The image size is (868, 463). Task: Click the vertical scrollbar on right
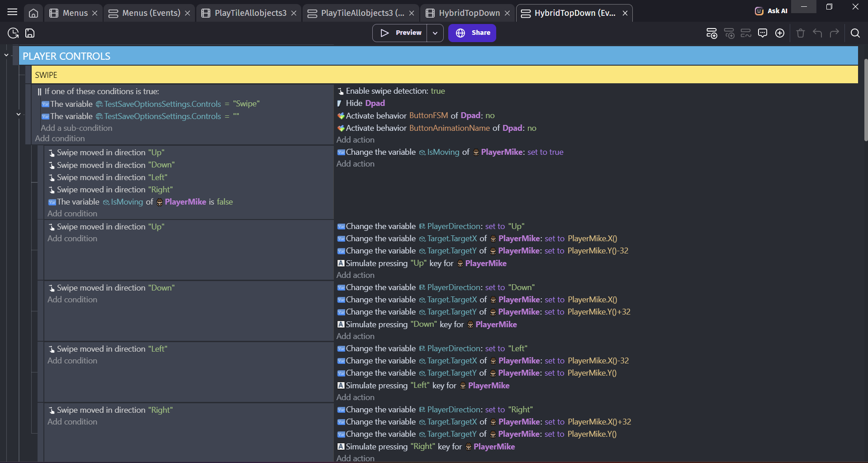click(865, 100)
